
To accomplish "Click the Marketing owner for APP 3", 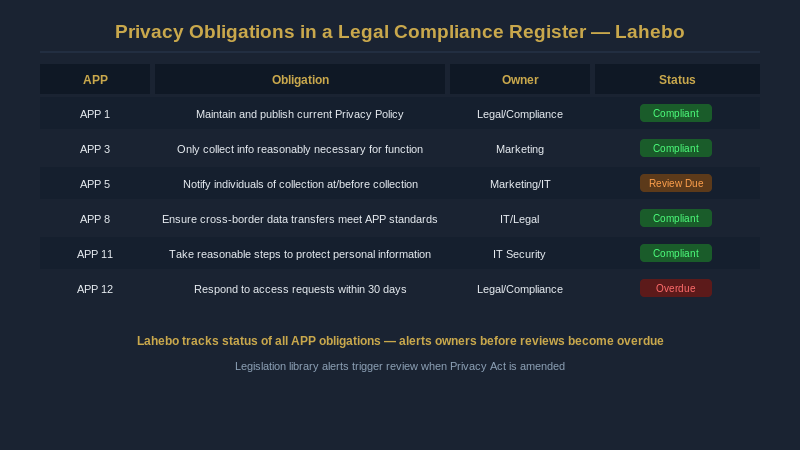I will pyautogui.click(x=520, y=149).
